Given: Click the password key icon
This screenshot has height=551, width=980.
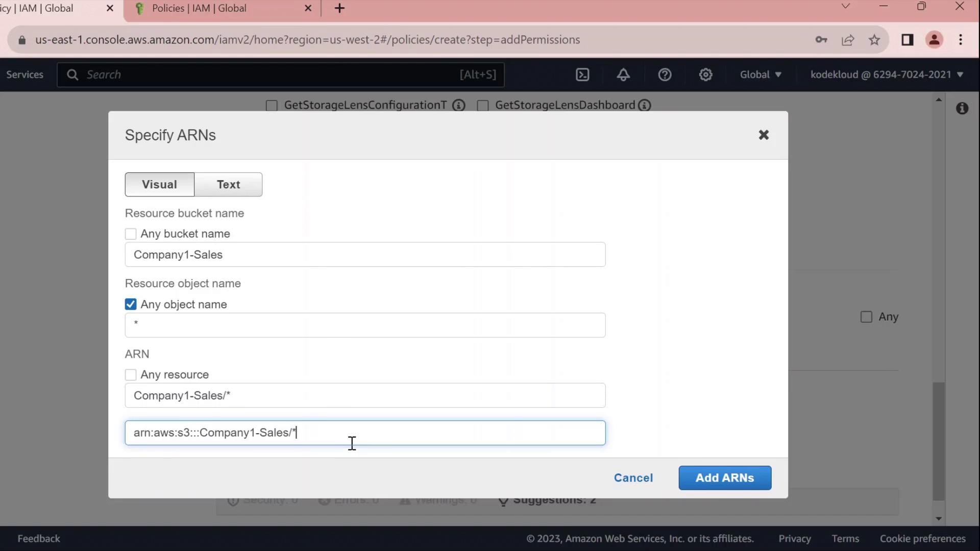Looking at the screenshot, I should coord(821,40).
